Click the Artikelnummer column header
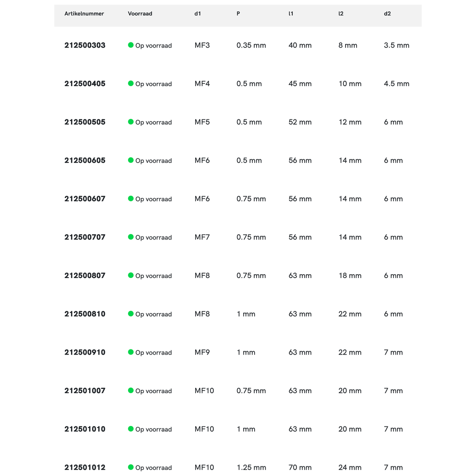 [x=84, y=14]
